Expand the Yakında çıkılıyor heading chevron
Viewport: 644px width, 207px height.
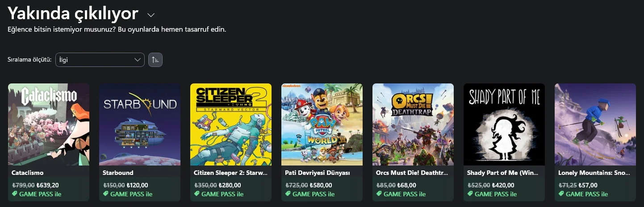pos(151,15)
